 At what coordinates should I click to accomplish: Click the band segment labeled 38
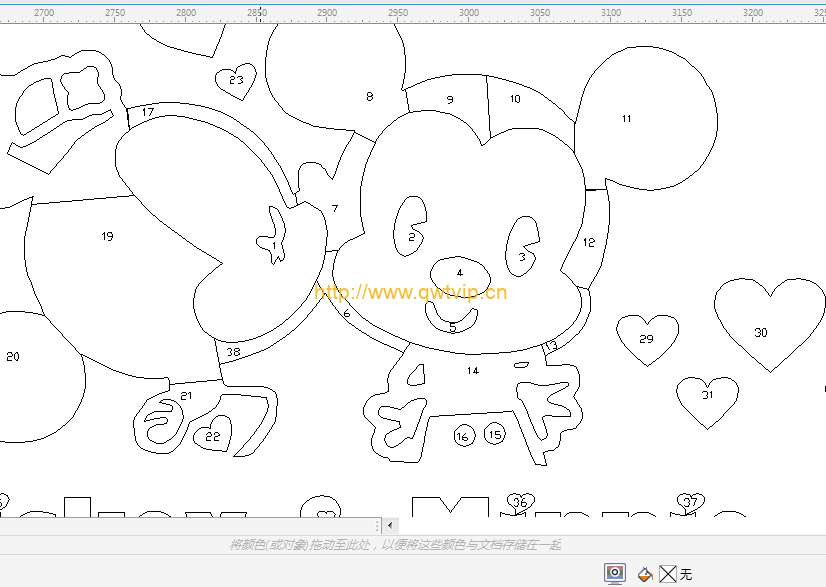[233, 352]
